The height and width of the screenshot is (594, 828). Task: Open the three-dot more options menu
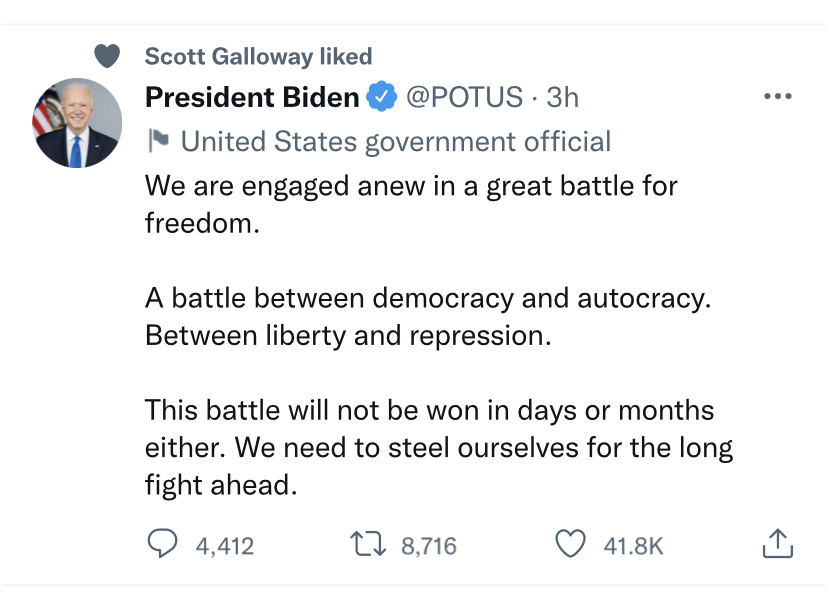tap(778, 96)
